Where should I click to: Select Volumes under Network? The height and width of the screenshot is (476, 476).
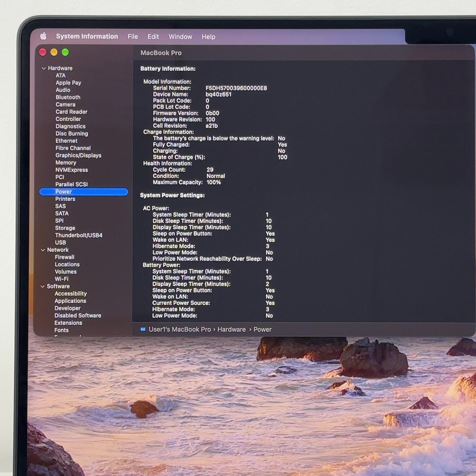65,272
